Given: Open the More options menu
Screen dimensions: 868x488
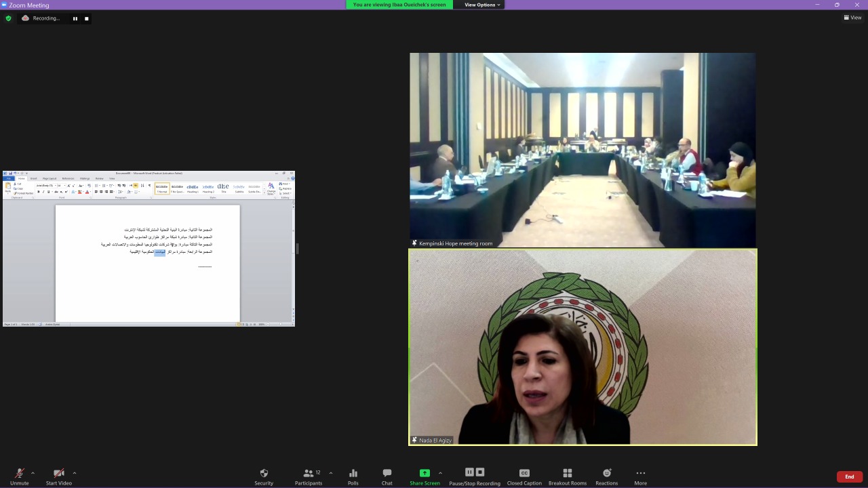Looking at the screenshot, I should [640, 476].
